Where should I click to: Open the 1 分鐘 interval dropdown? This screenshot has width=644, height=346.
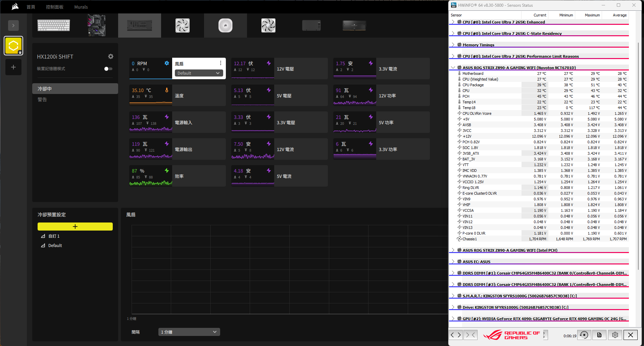(189, 332)
